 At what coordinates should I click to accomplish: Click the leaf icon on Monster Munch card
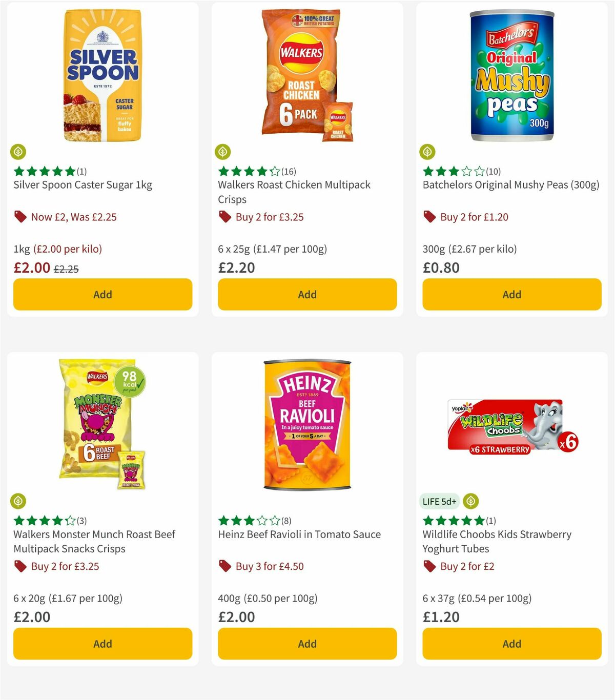(18, 501)
